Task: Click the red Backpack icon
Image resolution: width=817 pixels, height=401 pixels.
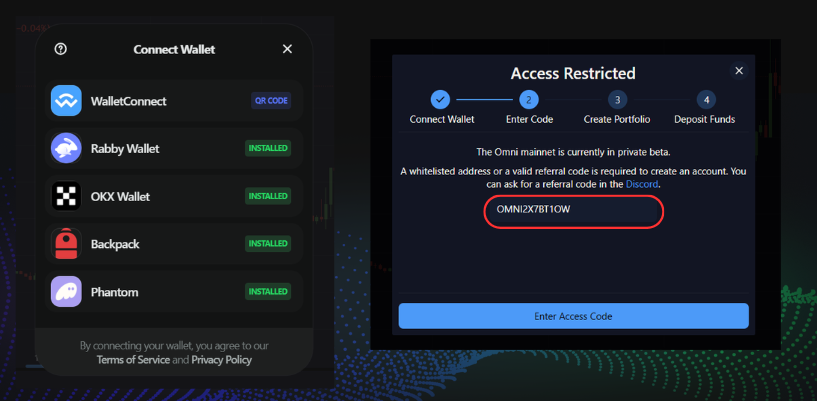Action: [66, 244]
